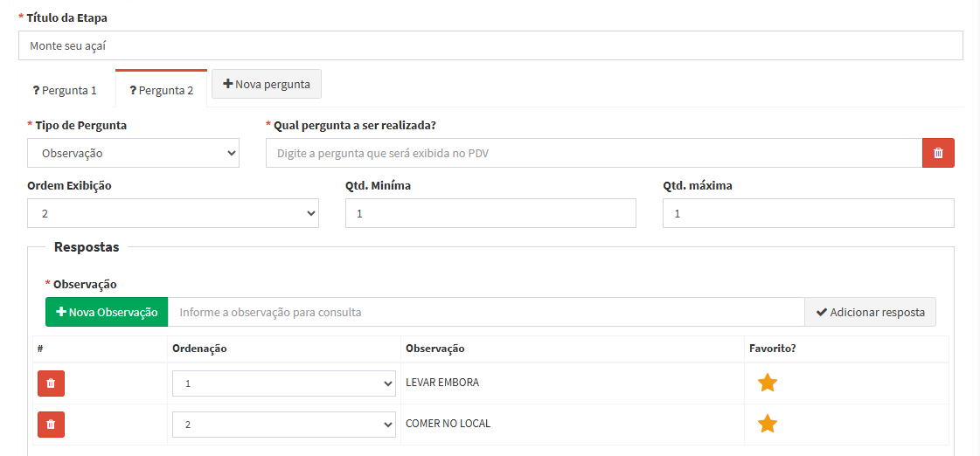The width and height of the screenshot is (980, 456).
Task: Change Ordenação dropdown for COMER NO LOCAL
Action: pyautogui.click(x=284, y=425)
